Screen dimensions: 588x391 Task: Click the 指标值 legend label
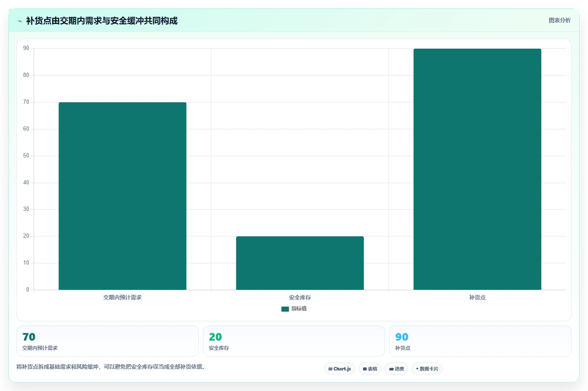tap(299, 309)
